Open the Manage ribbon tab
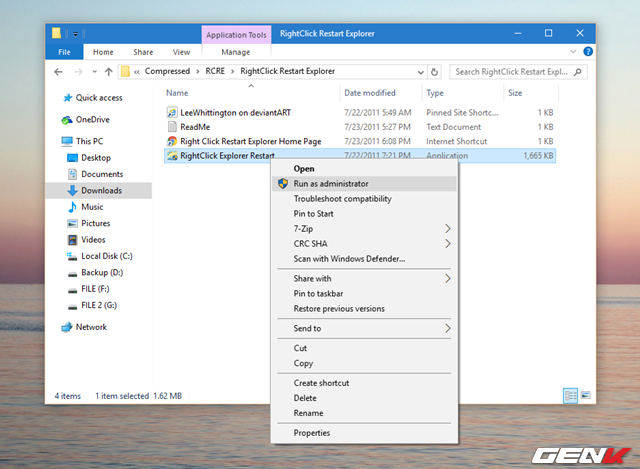 236,52
